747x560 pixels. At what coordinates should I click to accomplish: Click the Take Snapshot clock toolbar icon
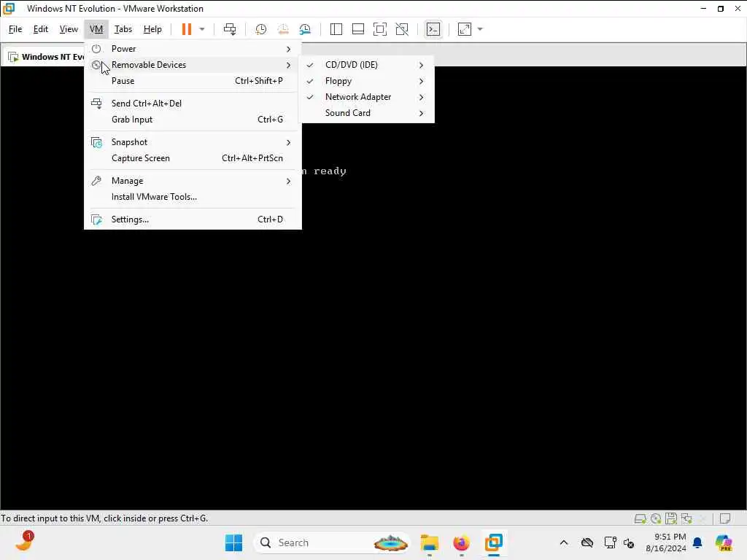click(x=260, y=29)
